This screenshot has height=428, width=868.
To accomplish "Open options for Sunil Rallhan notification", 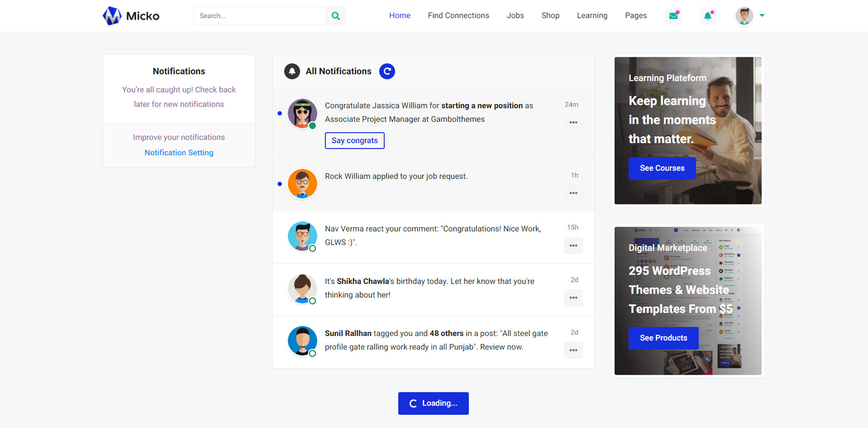I will [x=573, y=350].
